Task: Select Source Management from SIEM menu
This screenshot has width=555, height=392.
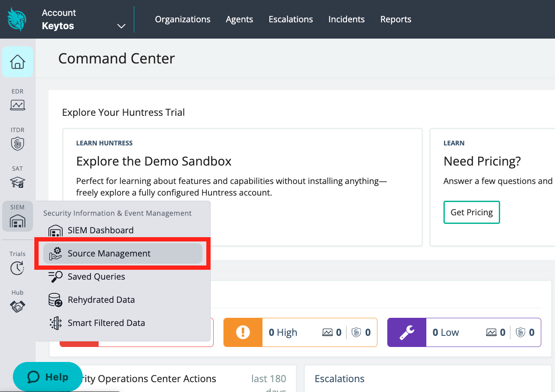Action: coord(109,253)
